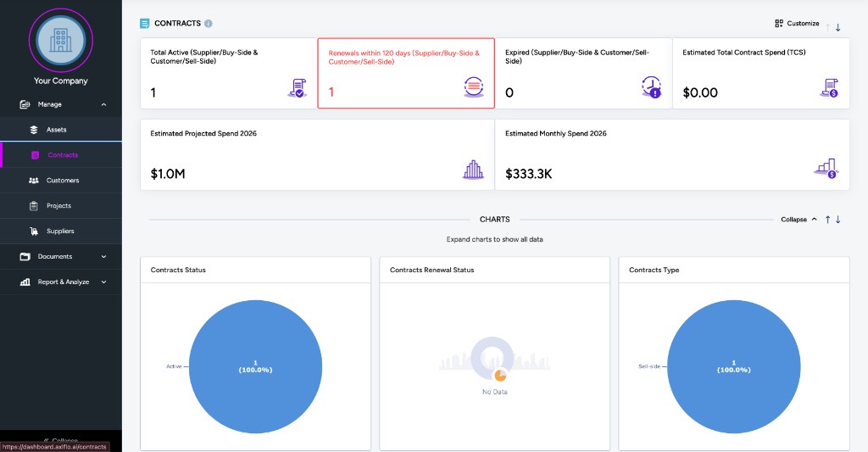Click the Suppliers hand truck icon
868x452 pixels.
pyautogui.click(x=34, y=232)
